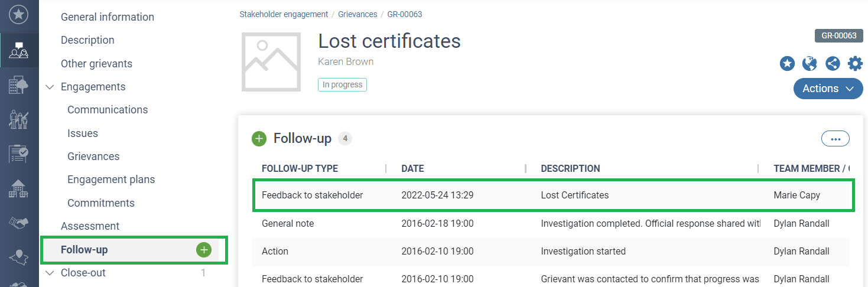Open the map pin location module icon
The image size is (868, 287).
pos(19,257)
